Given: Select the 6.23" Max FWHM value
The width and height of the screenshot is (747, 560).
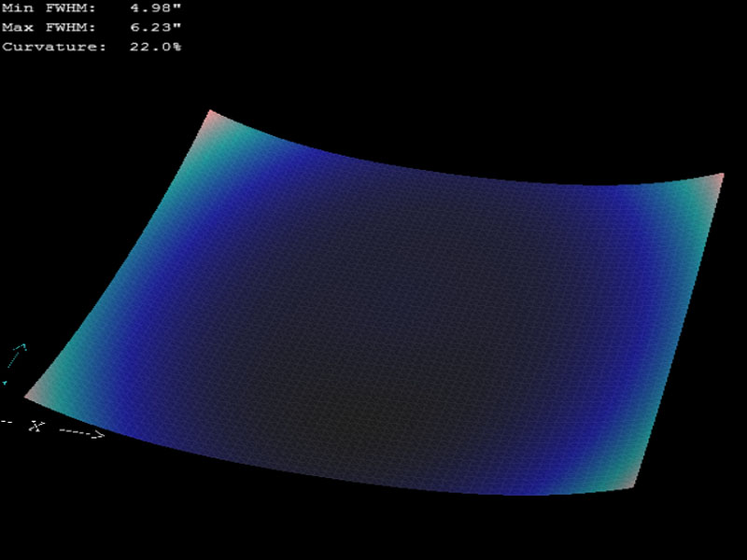Looking at the screenshot, I should [x=155, y=28].
